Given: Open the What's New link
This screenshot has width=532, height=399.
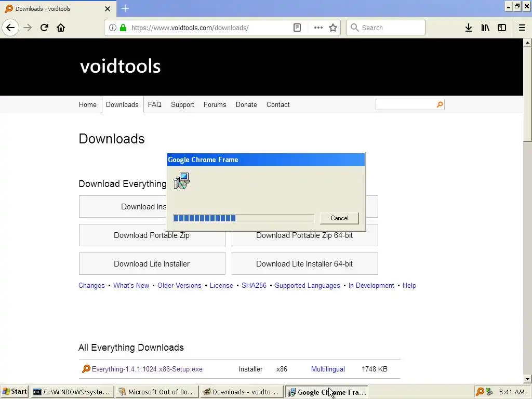Looking at the screenshot, I should 131,285.
